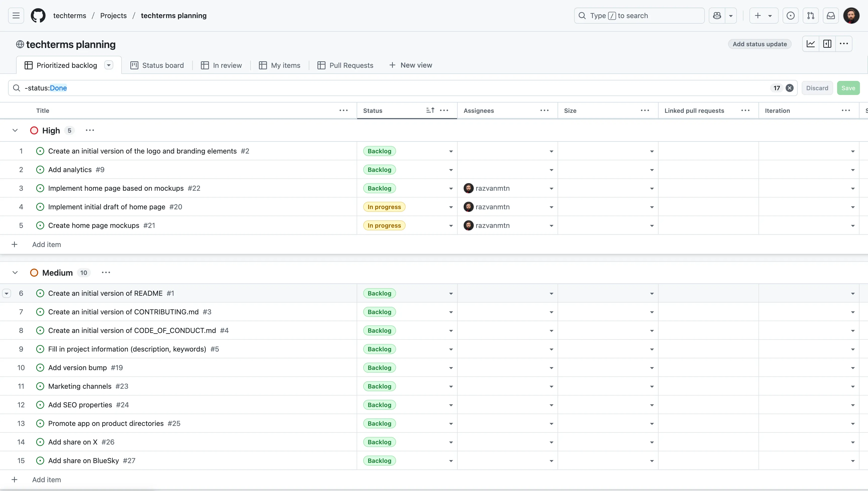Viewport: 868px width, 491px height.
Task: Open the hamburger navigation menu
Action: click(x=16, y=16)
